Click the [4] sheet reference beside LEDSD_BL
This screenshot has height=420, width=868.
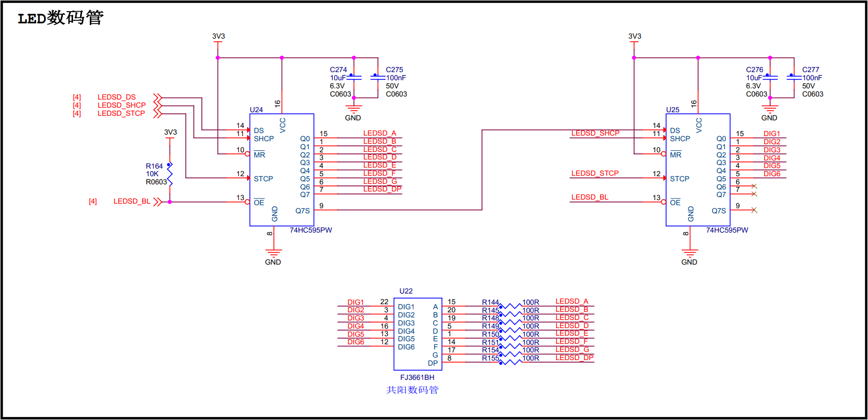(x=93, y=202)
